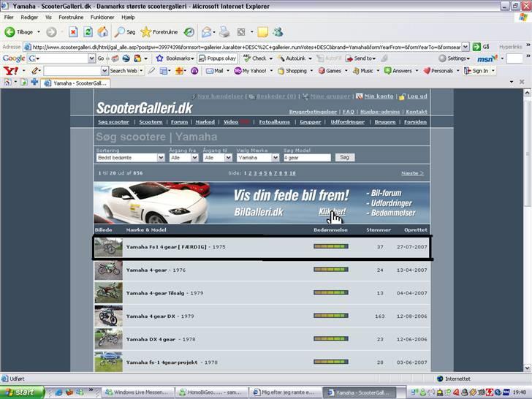Open the Vis menu
The height and width of the screenshot is (399, 532).
coord(48,17)
